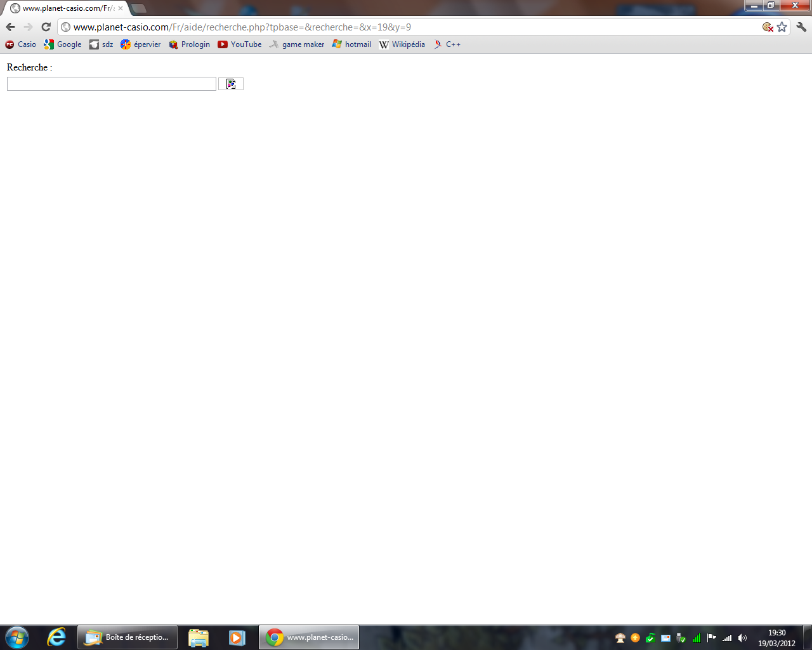The image size is (812, 650).
Task: Restore down the Chrome window
Action: pos(770,5)
